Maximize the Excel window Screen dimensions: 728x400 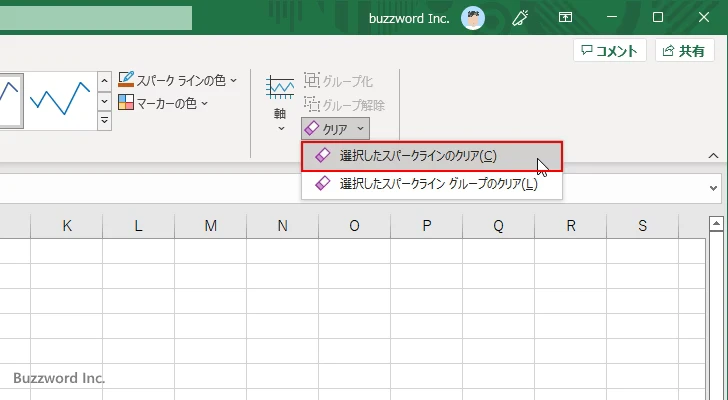point(657,17)
